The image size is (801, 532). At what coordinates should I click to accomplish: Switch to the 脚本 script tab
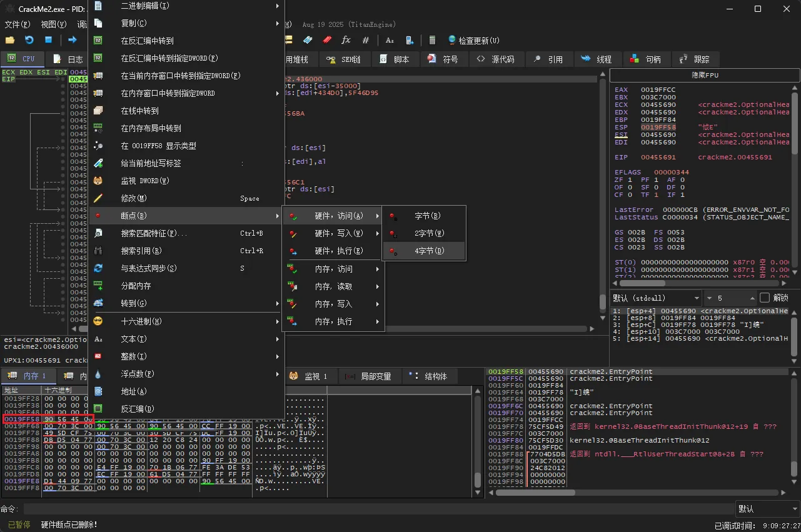point(395,59)
